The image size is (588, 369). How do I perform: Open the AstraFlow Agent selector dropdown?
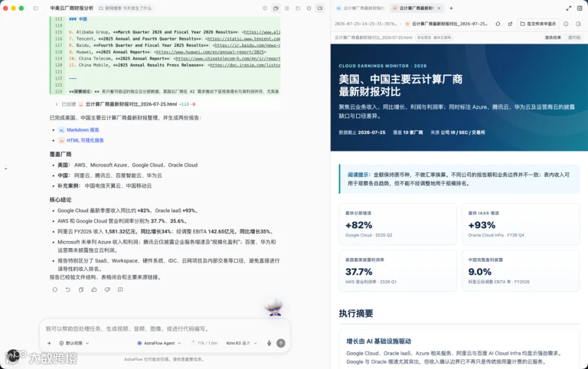tap(159, 343)
